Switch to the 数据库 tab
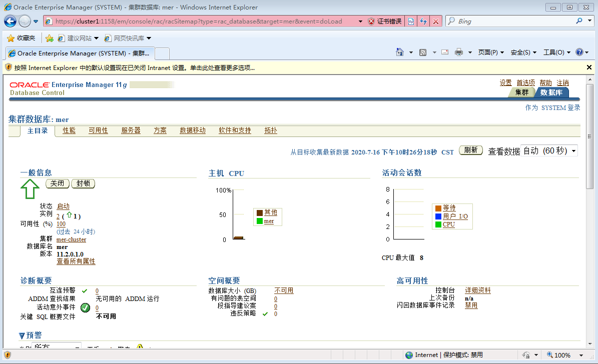The image size is (598, 364). [551, 92]
